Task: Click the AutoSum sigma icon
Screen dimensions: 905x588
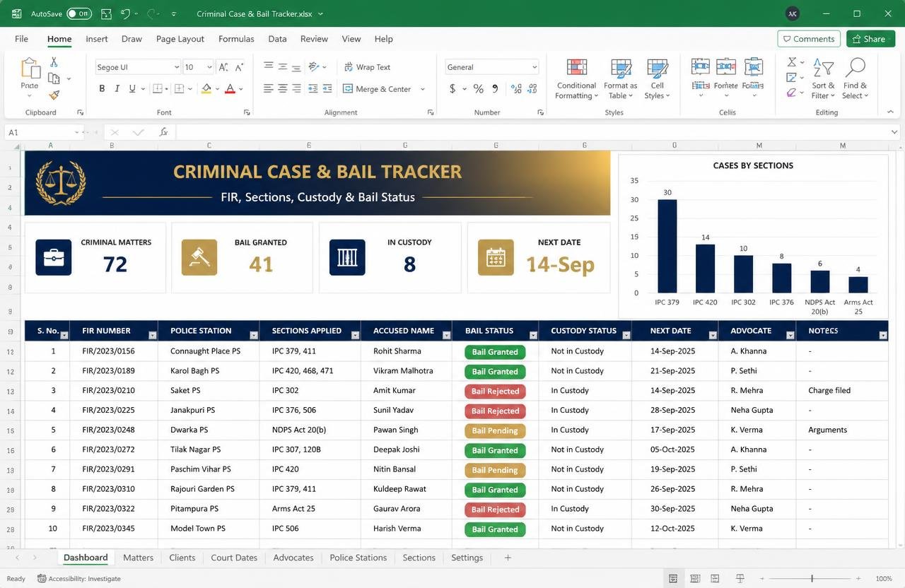Action: 792,62
